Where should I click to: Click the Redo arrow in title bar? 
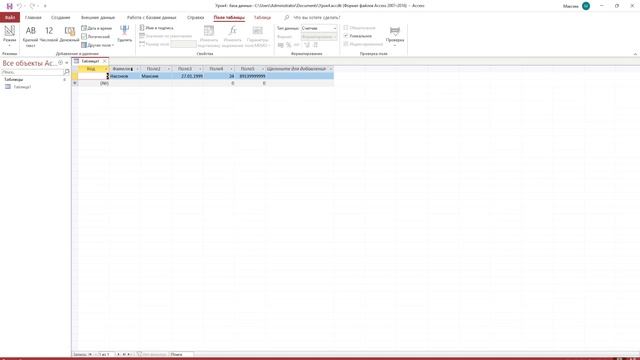tap(32, 6)
